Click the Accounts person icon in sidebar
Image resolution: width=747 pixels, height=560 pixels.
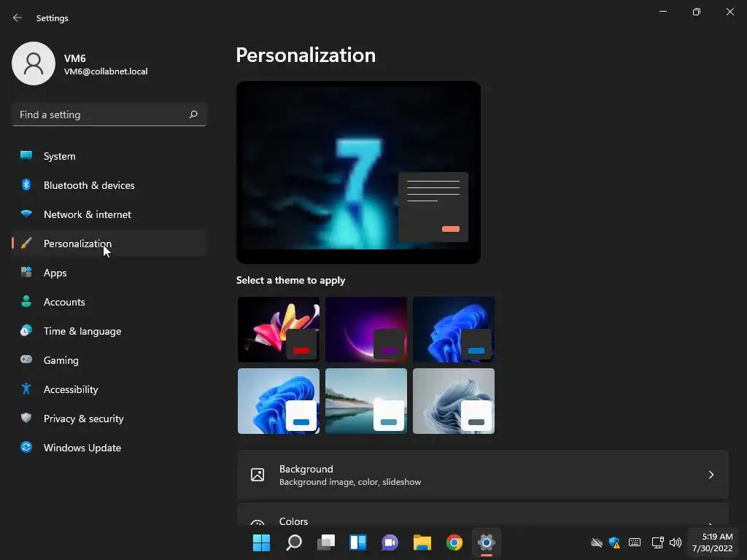26,301
